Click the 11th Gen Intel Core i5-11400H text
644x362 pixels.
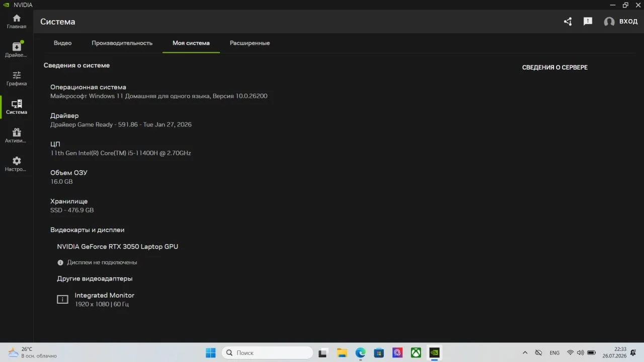121,153
